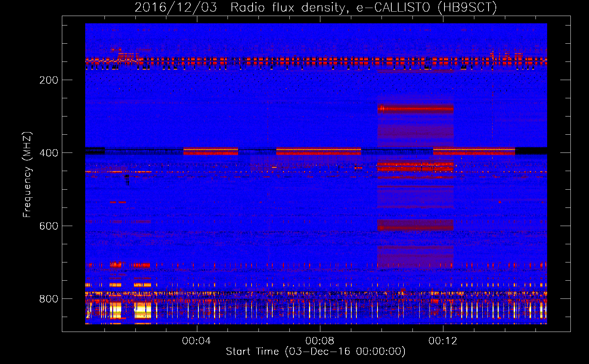Click the 00:04 time tick label
The image size is (589, 364).
tap(197, 341)
